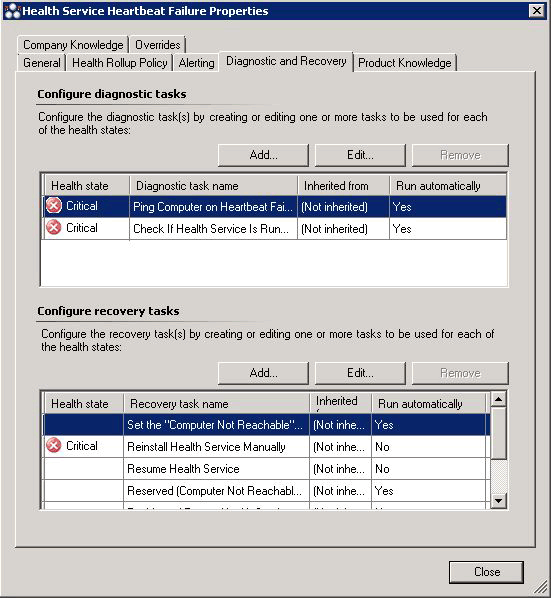The width and height of the screenshot is (551, 598).
Task: Click 'Yes' in Reserved Computer Not Reachable row
Action: pos(384,490)
